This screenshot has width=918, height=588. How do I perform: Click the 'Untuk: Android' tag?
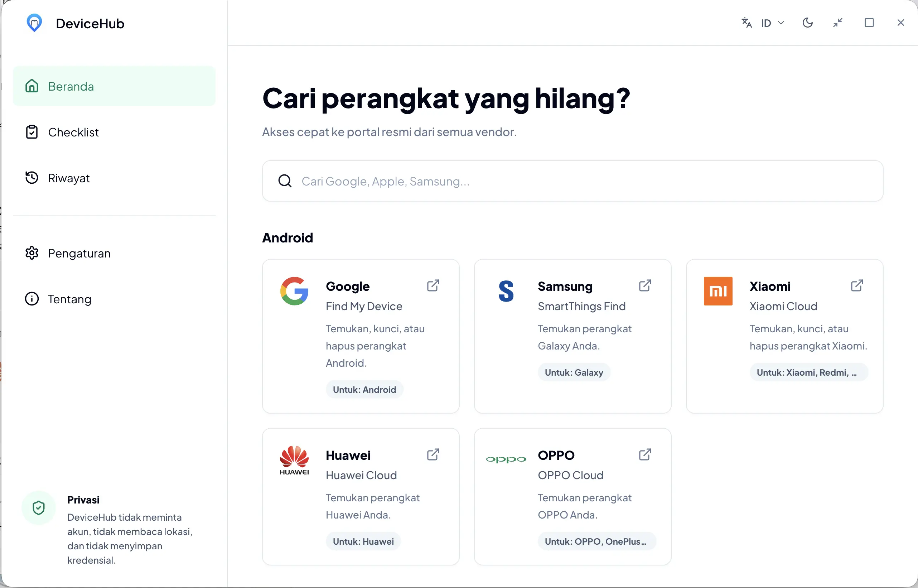[x=364, y=390]
